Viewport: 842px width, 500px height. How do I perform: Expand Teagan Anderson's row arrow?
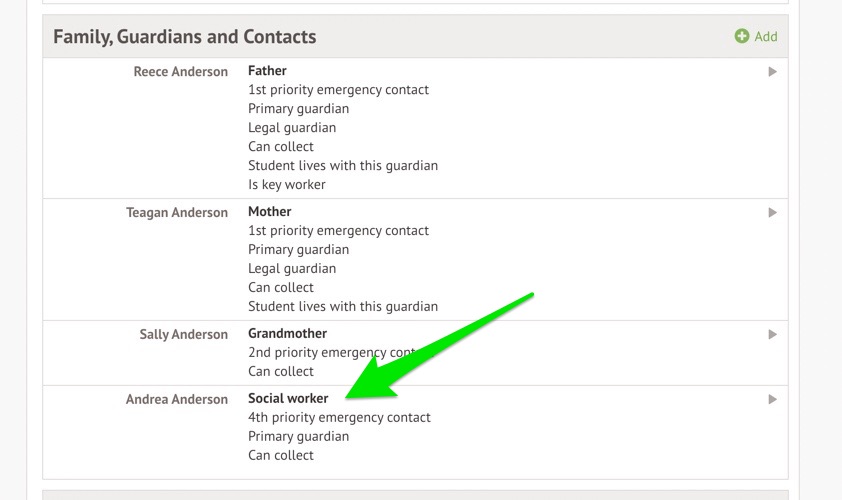pyautogui.click(x=772, y=213)
